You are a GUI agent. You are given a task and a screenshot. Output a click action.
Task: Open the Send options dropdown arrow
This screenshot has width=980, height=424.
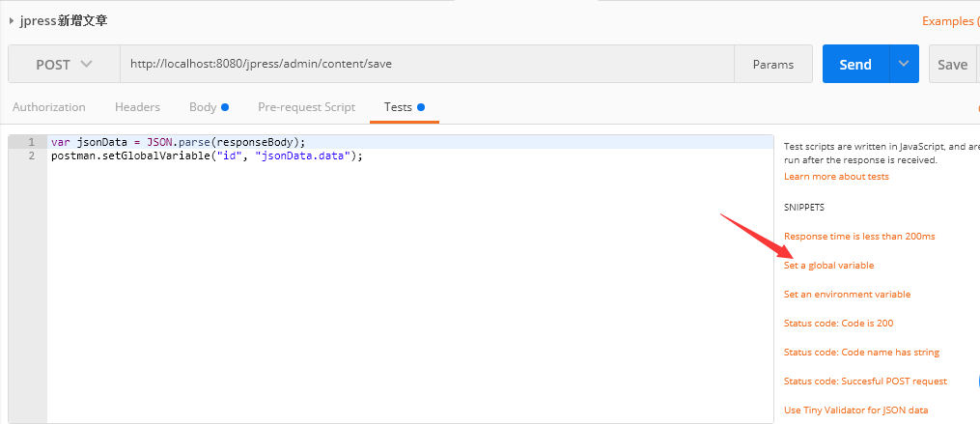click(x=904, y=64)
